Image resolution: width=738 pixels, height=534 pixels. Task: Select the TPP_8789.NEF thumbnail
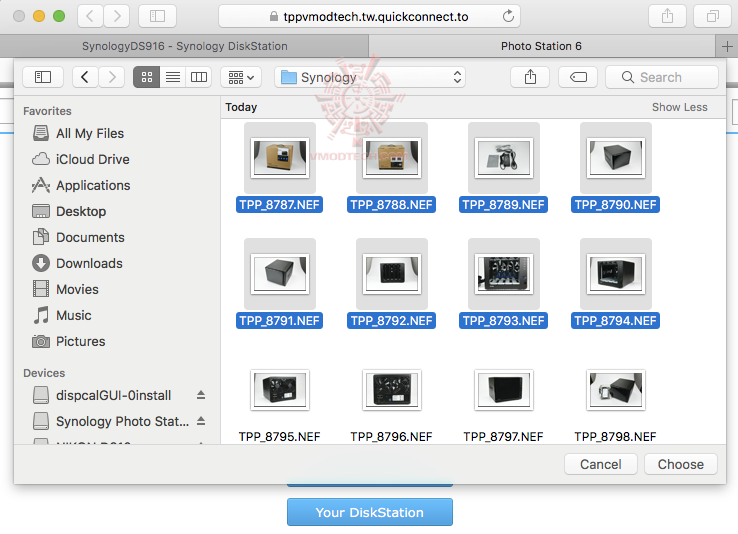coord(504,158)
